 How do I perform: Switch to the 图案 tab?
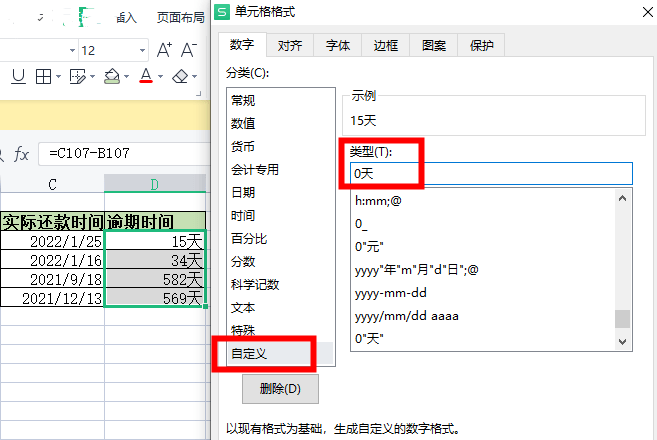434,45
